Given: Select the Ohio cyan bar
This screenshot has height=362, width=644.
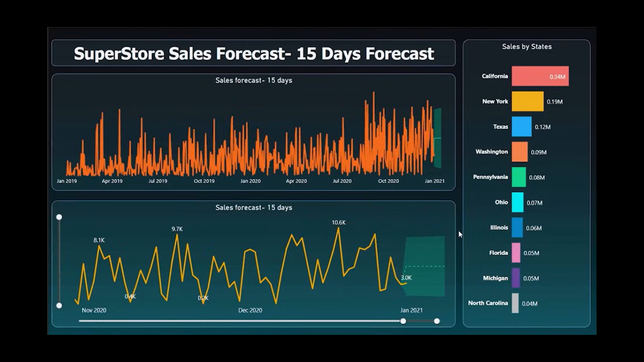Looking at the screenshot, I should (x=518, y=202).
